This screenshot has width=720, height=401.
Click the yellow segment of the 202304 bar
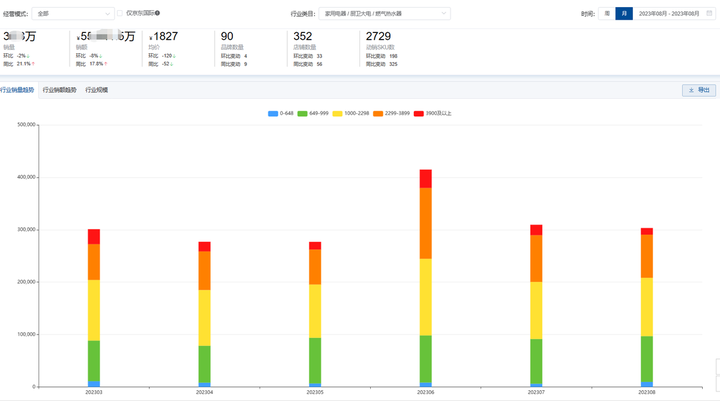coord(204,318)
